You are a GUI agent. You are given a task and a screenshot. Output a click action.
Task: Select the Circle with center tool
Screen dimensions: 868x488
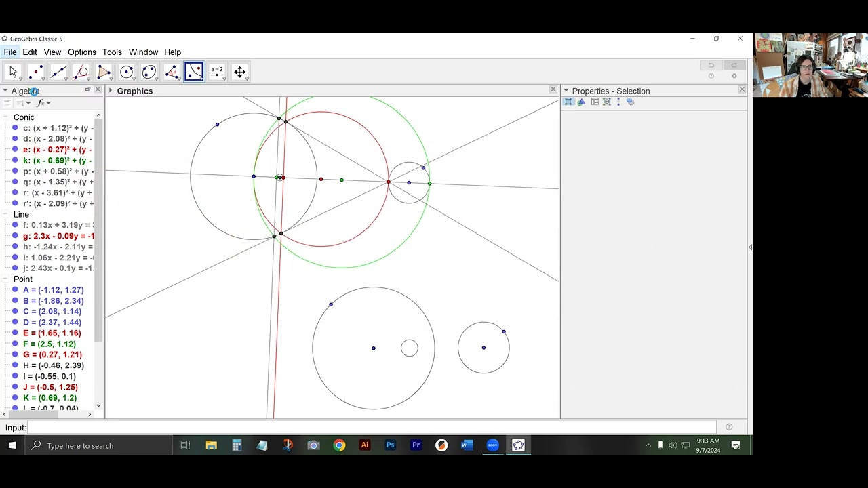[127, 72]
